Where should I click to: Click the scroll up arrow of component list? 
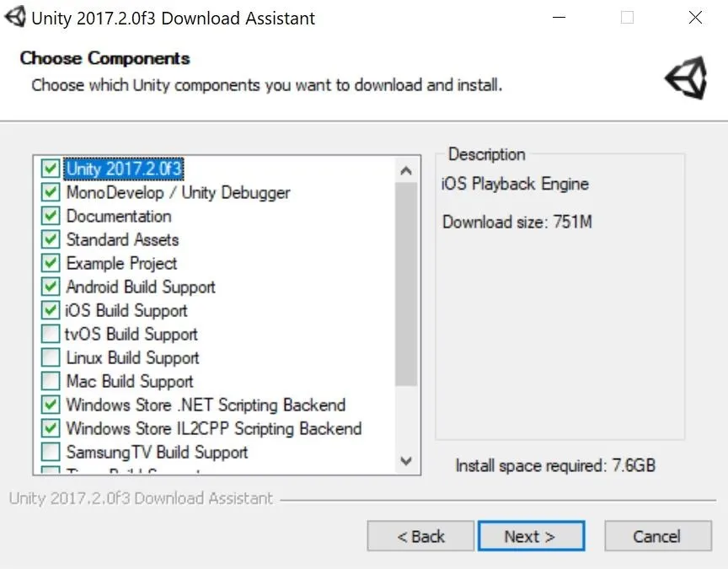406,170
